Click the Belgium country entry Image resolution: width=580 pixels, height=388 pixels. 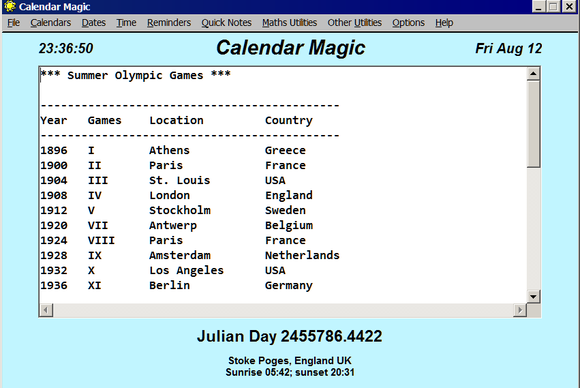coord(289,226)
